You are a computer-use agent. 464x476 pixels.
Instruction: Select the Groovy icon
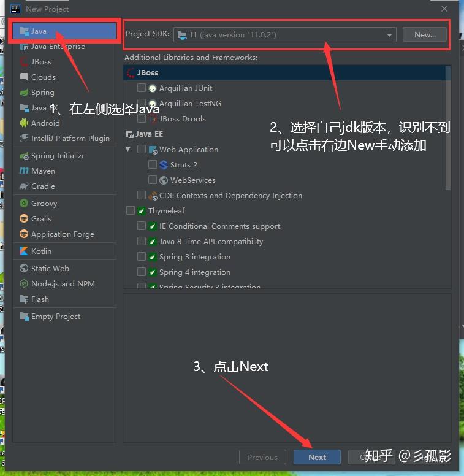point(24,203)
